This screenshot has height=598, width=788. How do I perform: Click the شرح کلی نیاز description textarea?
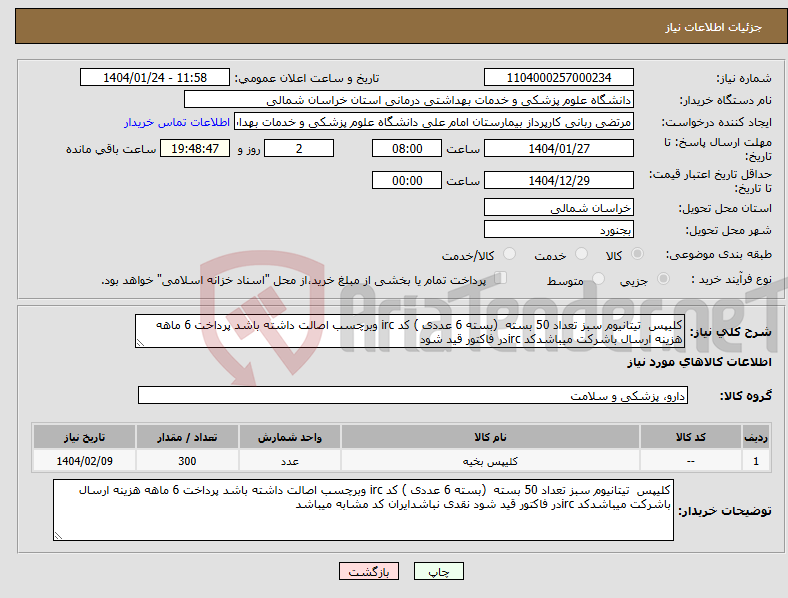(x=410, y=331)
